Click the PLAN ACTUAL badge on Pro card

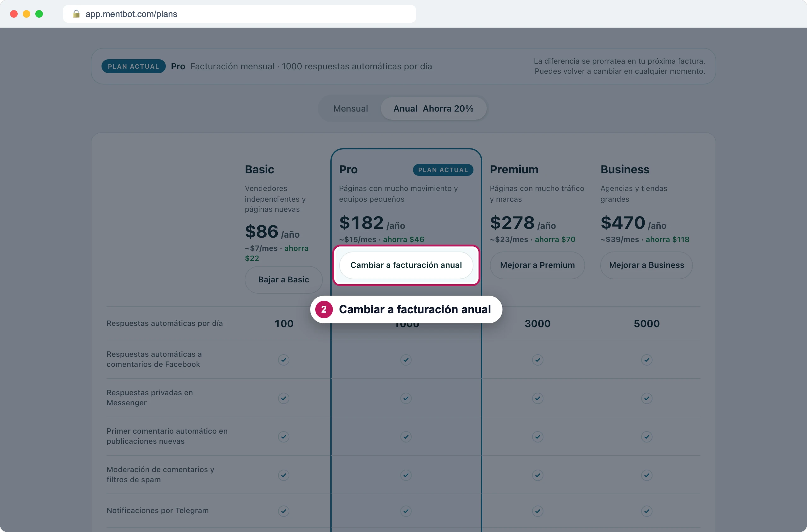click(443, 170)
